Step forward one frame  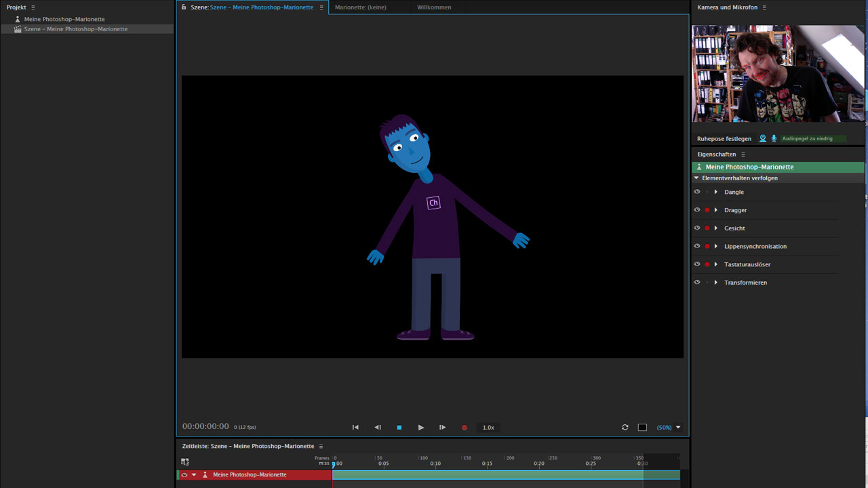[x=442, y=428]
